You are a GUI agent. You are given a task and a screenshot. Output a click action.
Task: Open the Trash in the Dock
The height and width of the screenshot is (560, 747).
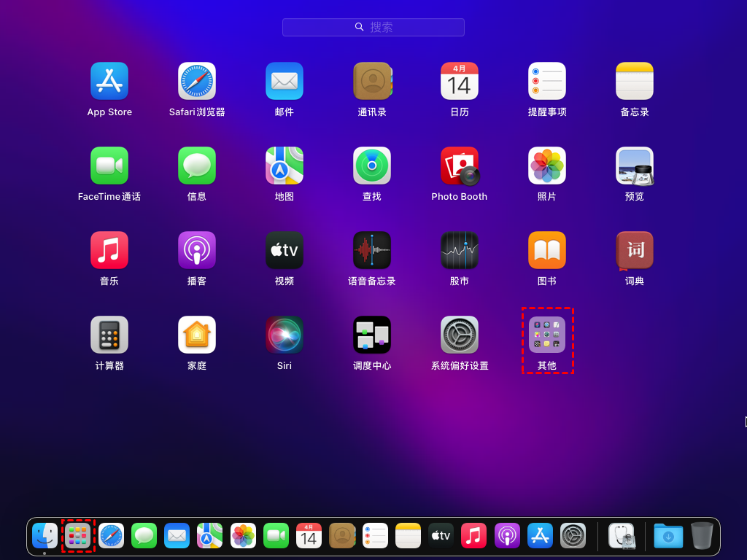(x=702, y=536)
